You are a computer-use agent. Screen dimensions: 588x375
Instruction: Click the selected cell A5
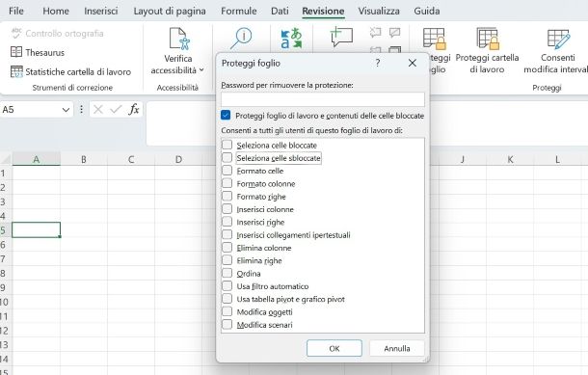click(36, 229)
